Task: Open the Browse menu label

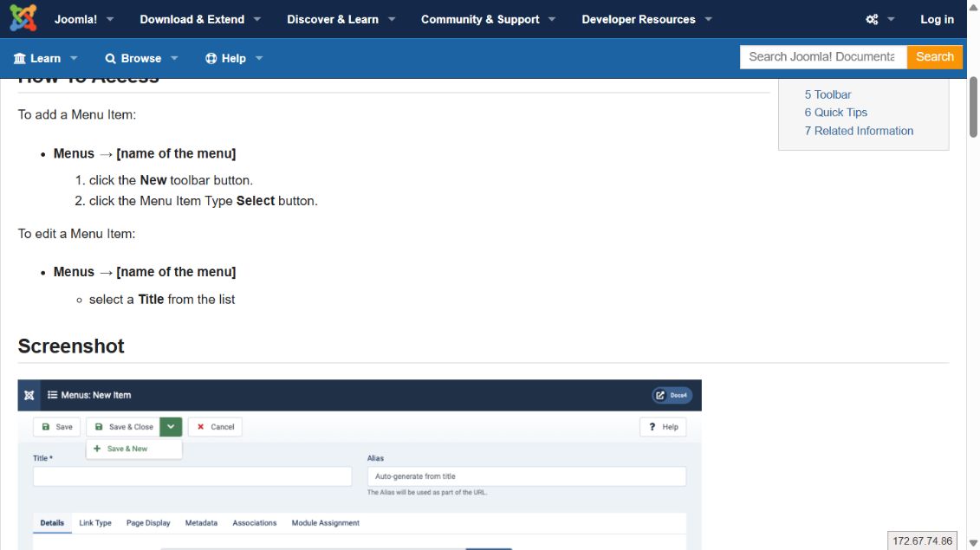Action: pos(141,58)
